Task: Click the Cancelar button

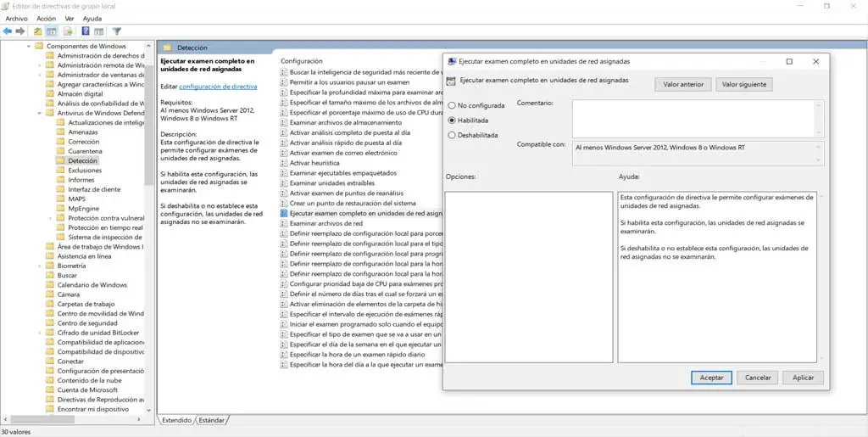Action: point(758,378)
